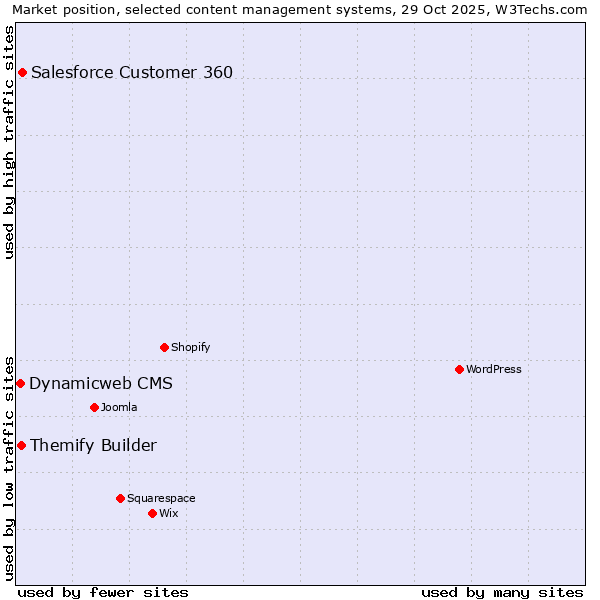Click the 'used by high traffic sites' axis label

(9, 142)
